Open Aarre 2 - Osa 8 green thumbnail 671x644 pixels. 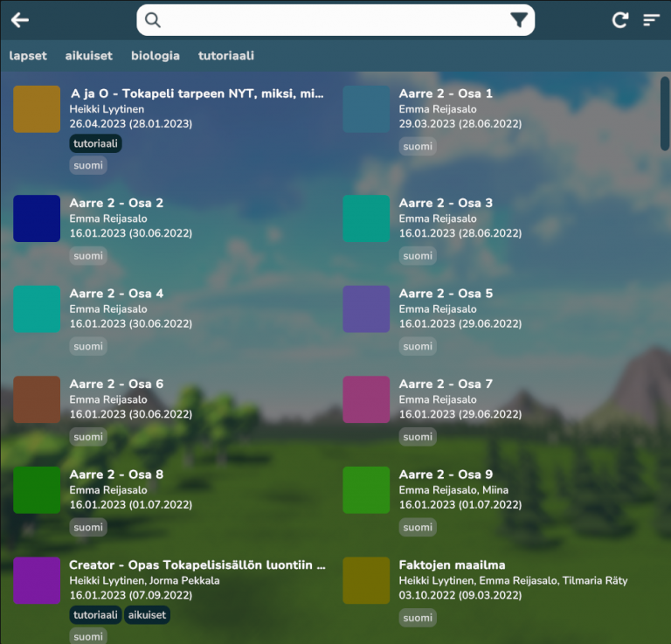click(x=37, y=490)
